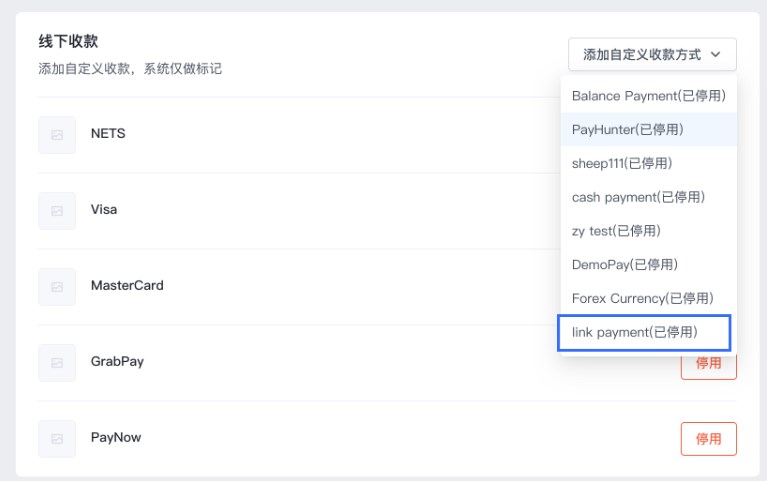Click the 线下收款 section heading
Viewport: 767px width, 481px height.
click(68, 41)
